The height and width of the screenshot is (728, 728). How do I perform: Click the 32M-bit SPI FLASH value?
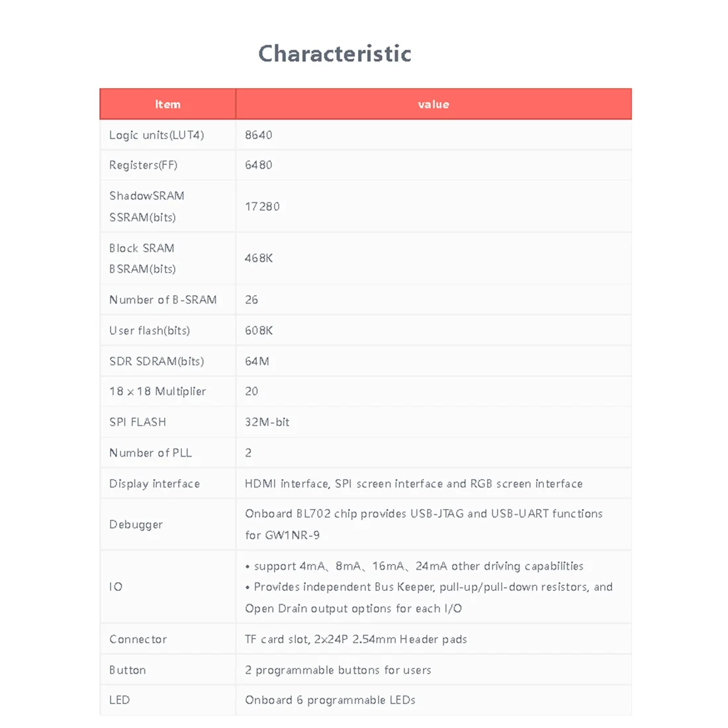click(267, 422)
